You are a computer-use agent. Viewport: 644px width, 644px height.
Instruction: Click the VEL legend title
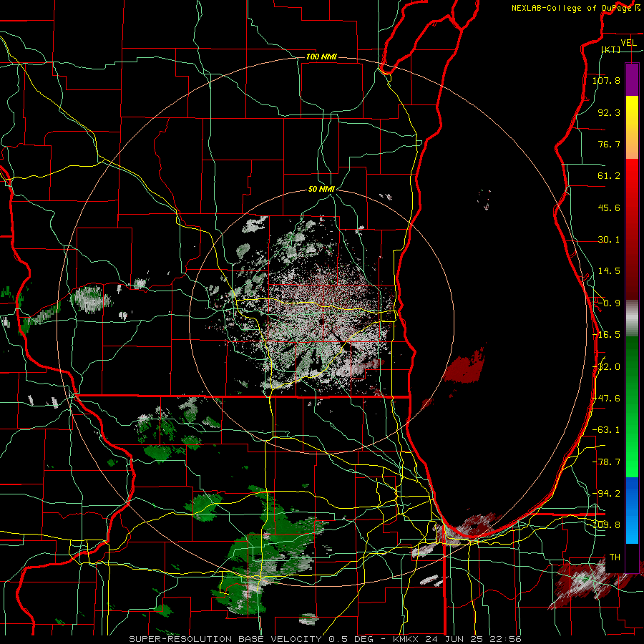click(628, 43)
